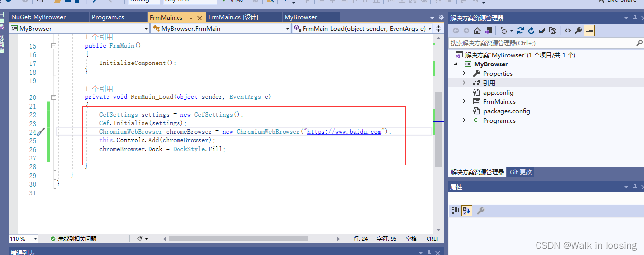The image size is (644, 255).
Task: Expand the Program.cs node
Action: pyautogui.click(x=464, y=120)
